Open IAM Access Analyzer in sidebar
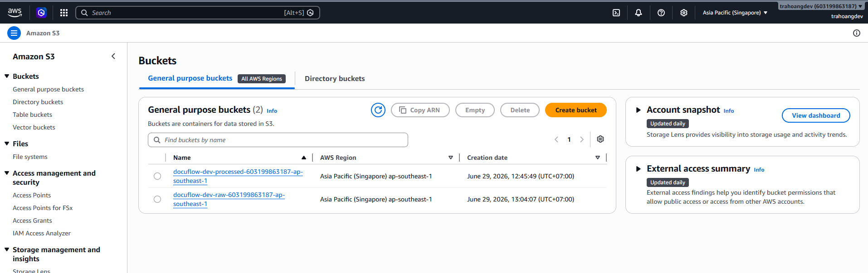This screenshot has height=273, width=868. click(42, 233)
